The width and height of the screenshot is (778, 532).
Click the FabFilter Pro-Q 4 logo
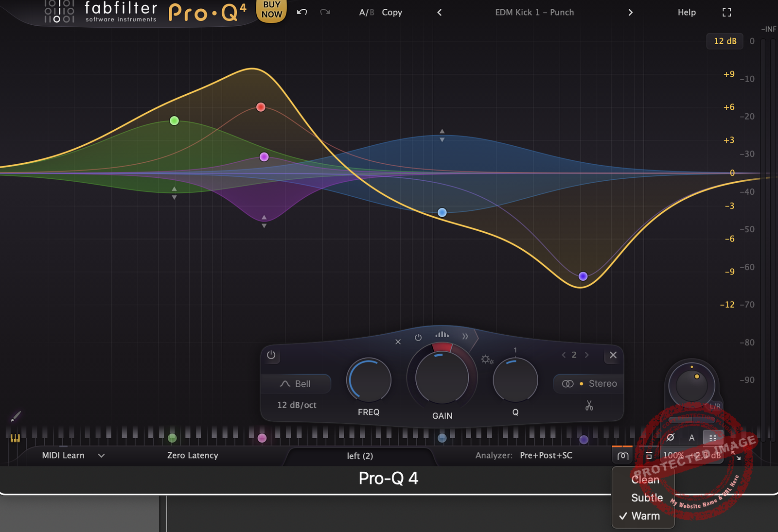(x=145, y=12)
